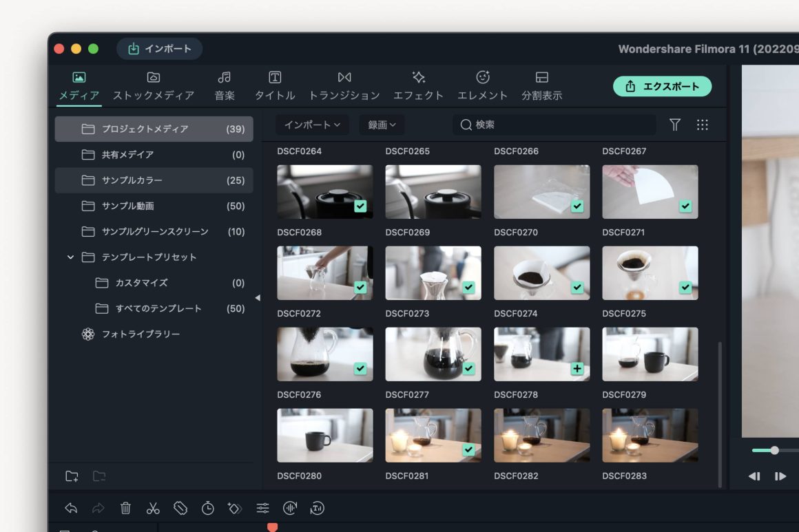The height and width of the screenshot is (532, 799).
Task: Switch to the トランジション tab
Action: point(344,86)
